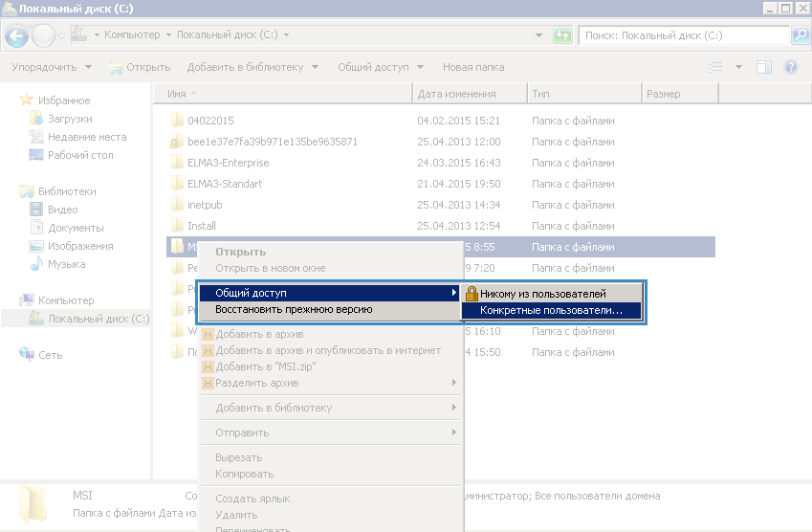This screenshot has width=812, height=532.
Task: Select Никому из пользователей option
Action: (x=542, y=294)
